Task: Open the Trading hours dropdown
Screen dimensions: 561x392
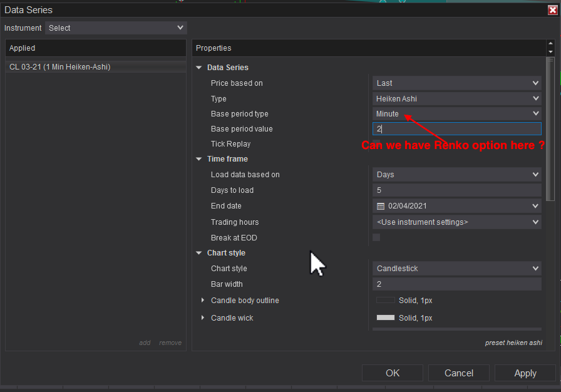Action: [456, 222]
